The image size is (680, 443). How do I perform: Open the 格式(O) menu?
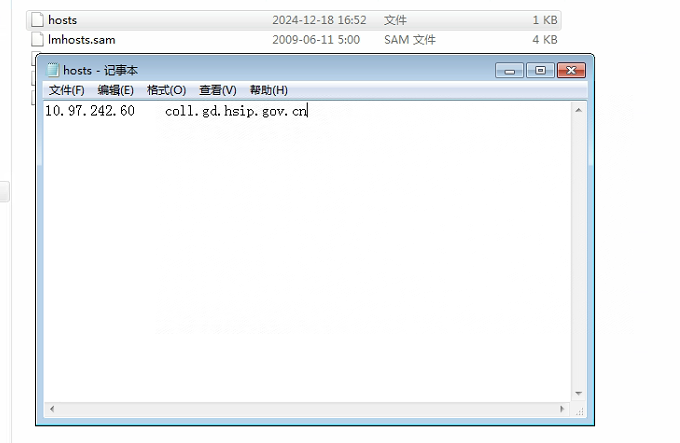[166, 90]
